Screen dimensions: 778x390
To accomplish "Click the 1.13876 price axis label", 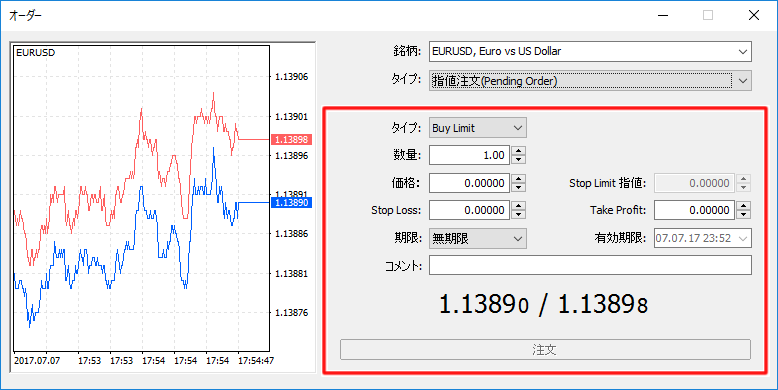I will 291,313.
